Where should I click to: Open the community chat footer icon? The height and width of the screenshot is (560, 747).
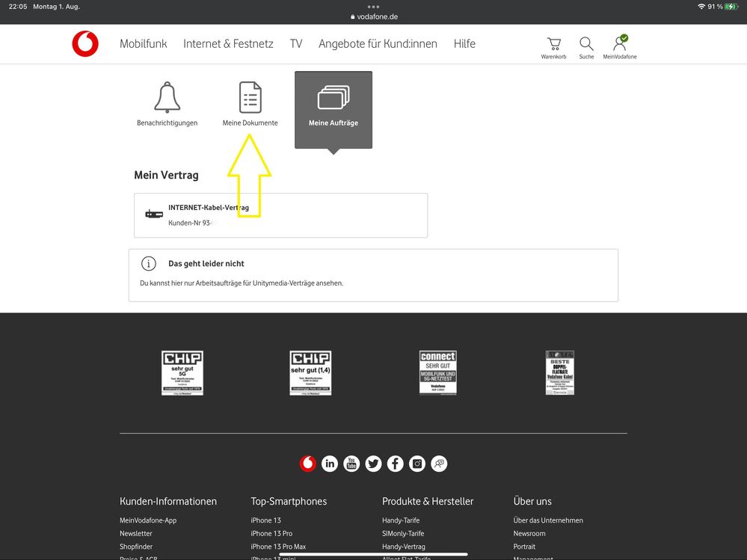439,464
